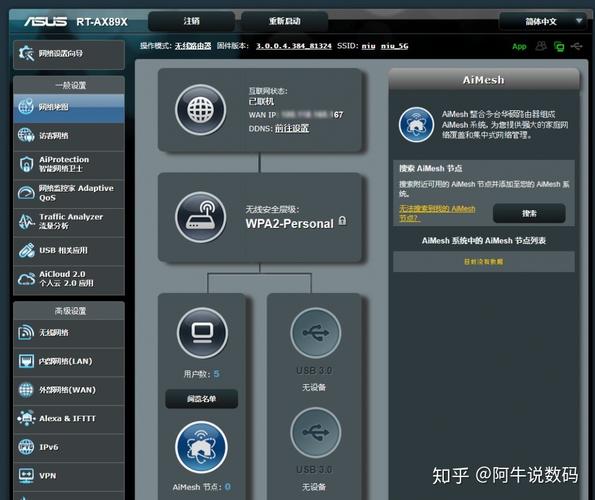Viewport: 595px width, 500px height.
Task: Open the IPv6 sidebar icon
Action: (26, 447)
